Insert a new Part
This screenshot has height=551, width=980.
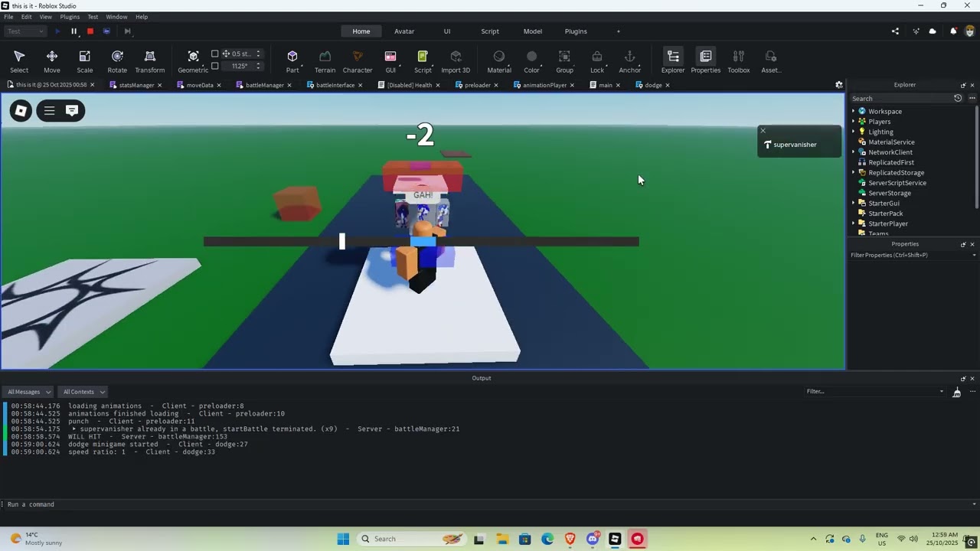pos(292,61)
